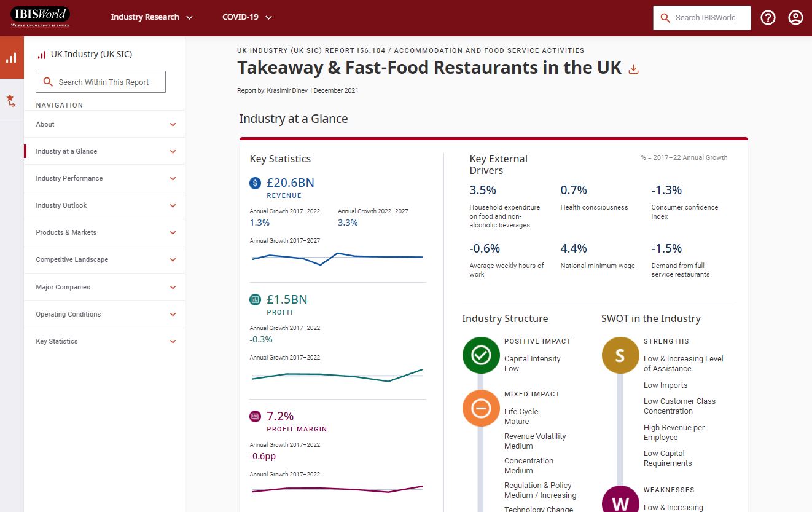Expand the About navigation section
The height and width of the screenshot is (512, 812).
click(173, 125)
